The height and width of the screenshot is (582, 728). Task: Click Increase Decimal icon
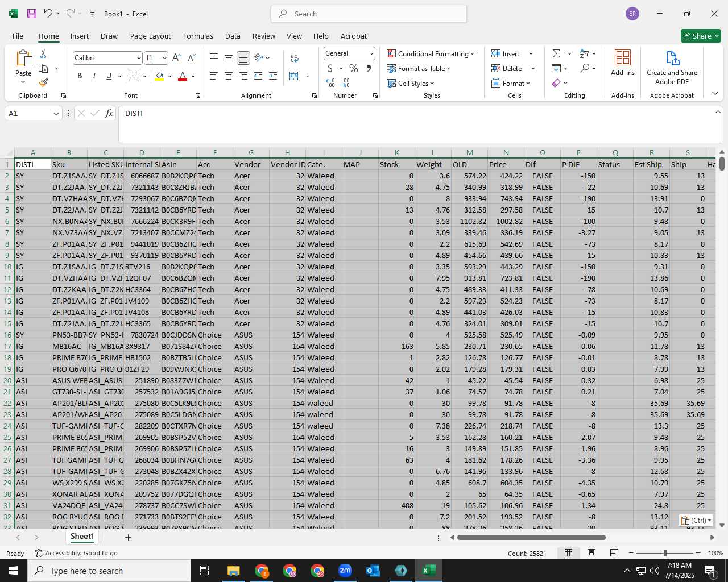tap(330, 83)
